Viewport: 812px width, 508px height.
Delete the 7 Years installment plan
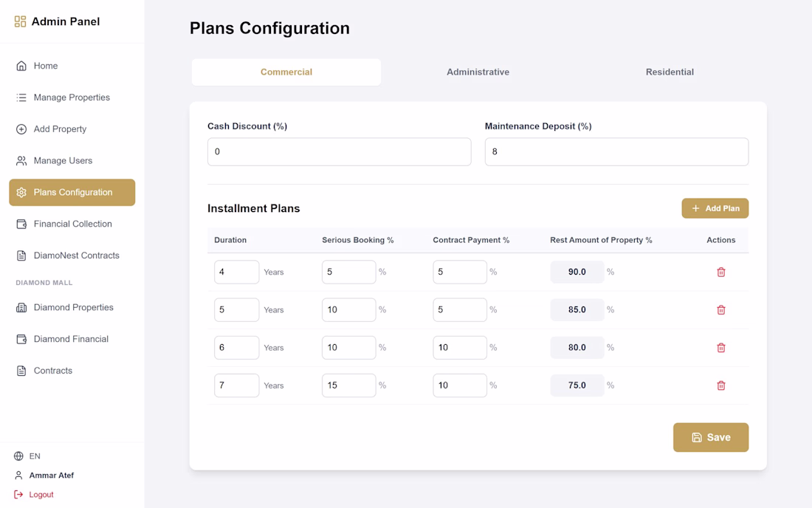(x=721, y=385)
